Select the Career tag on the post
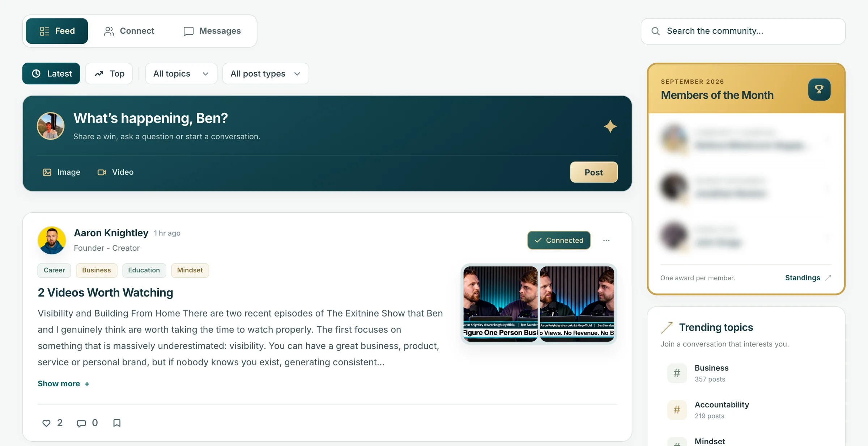The image size is (868, 446). (54, 270)
